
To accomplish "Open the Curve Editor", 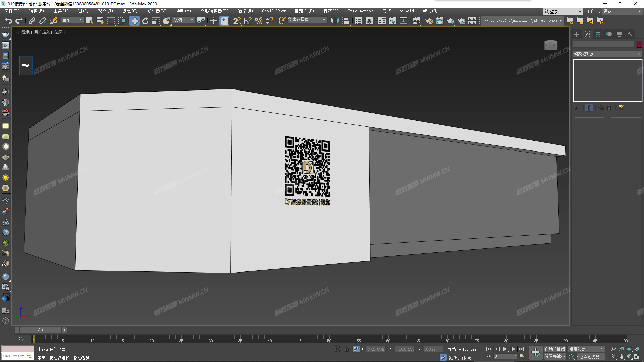I will coord(393,21).
